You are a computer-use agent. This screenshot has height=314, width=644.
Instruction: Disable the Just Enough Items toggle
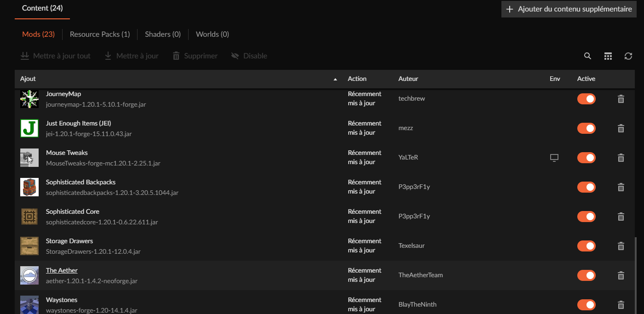point(586,128)
